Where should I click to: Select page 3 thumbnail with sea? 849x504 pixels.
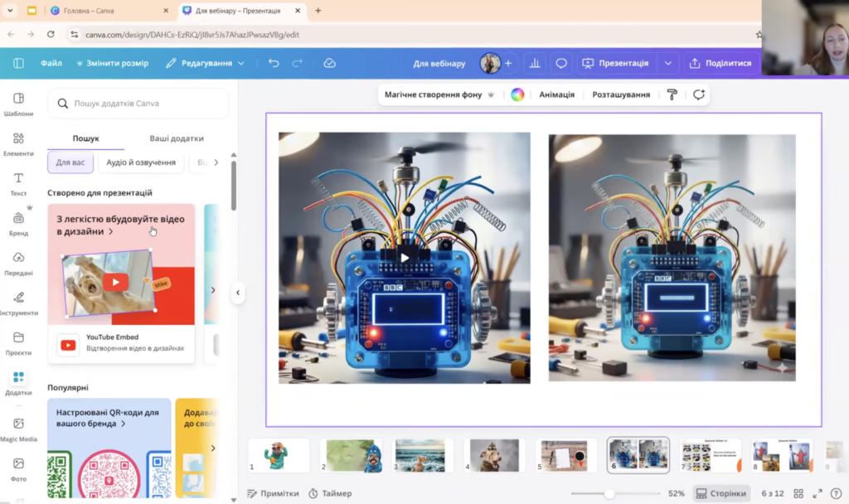(422, 455)
